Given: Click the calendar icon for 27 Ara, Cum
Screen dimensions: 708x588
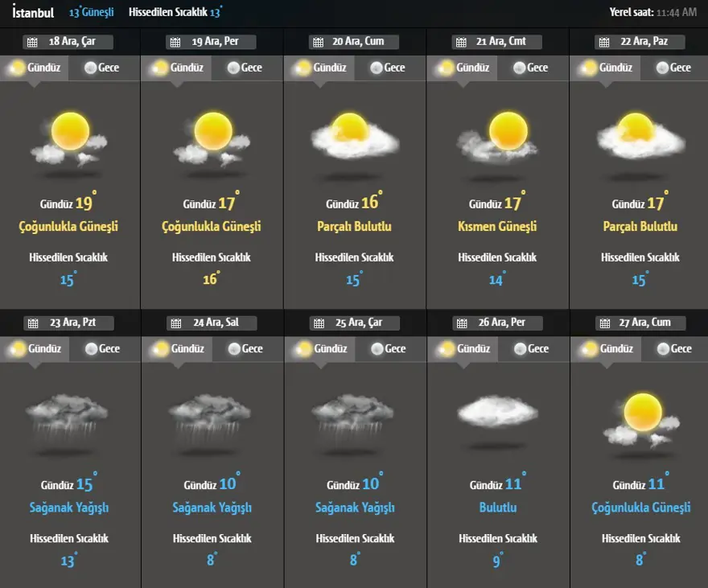Looking at the screenshot, I should pyautogui.click(x=603, y=323).
